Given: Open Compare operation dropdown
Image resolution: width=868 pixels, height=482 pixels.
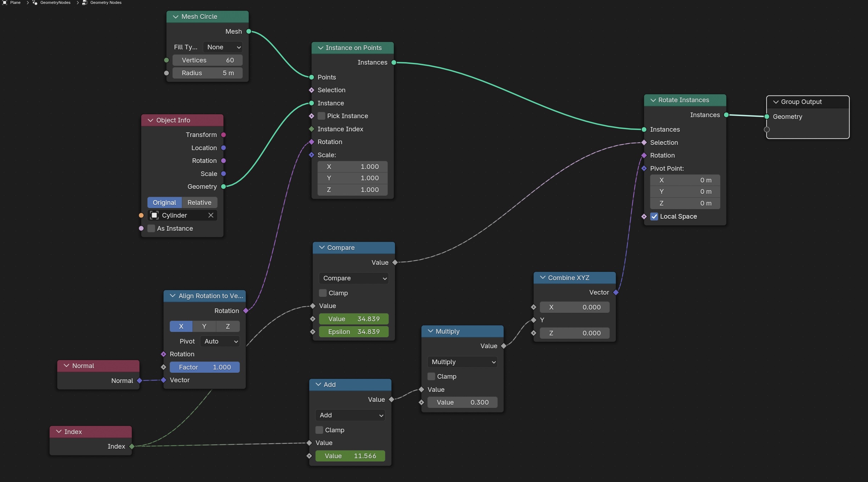Looking at the screenshot, I should pos(354,278).
